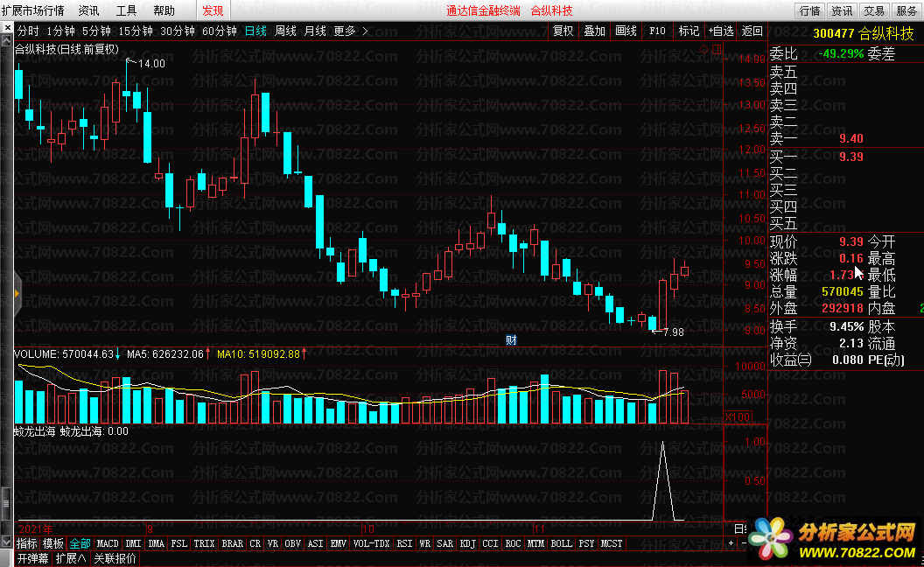Select the 周线 weekly chart tab

tap(285, 31)
